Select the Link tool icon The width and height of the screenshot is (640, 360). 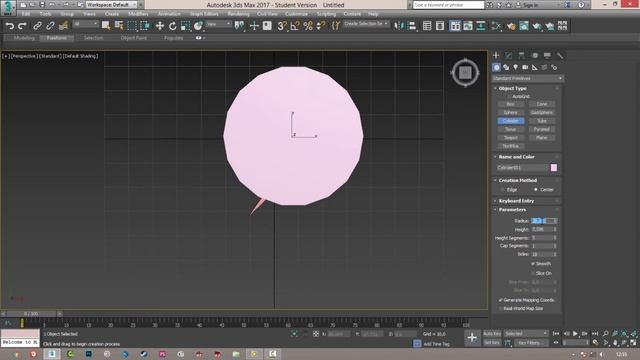click(37, 26)
